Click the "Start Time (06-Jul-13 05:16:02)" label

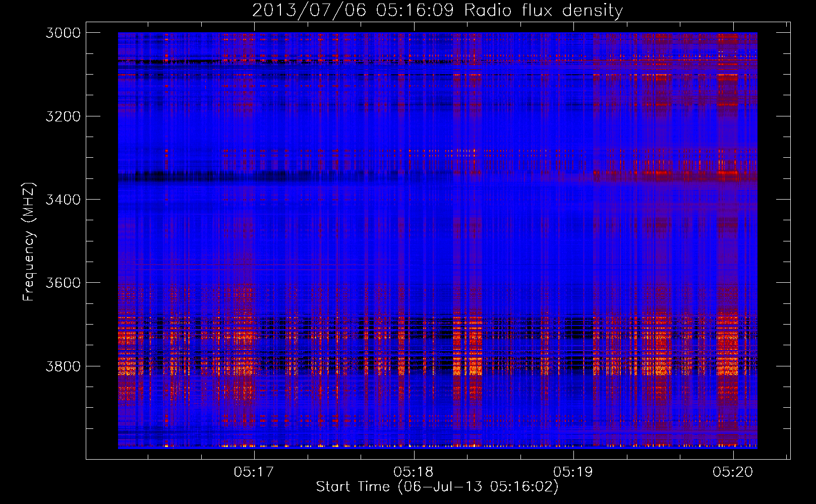(437, 487)
